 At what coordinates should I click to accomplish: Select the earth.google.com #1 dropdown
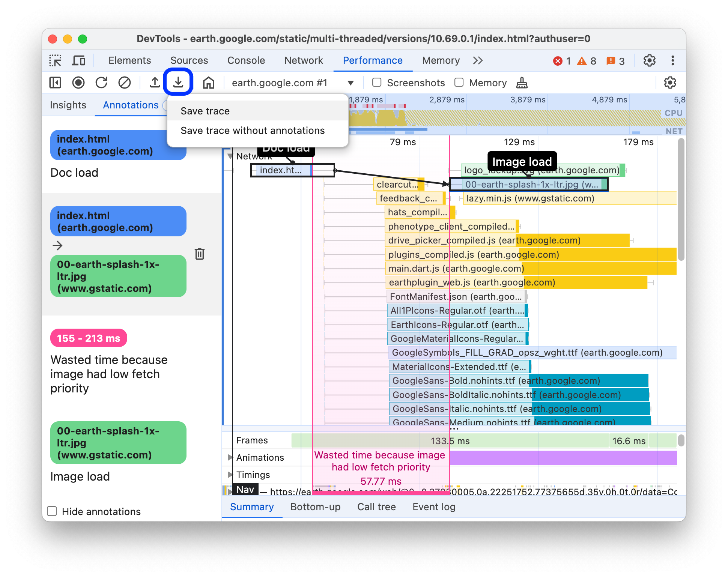[x=291, y=83]
